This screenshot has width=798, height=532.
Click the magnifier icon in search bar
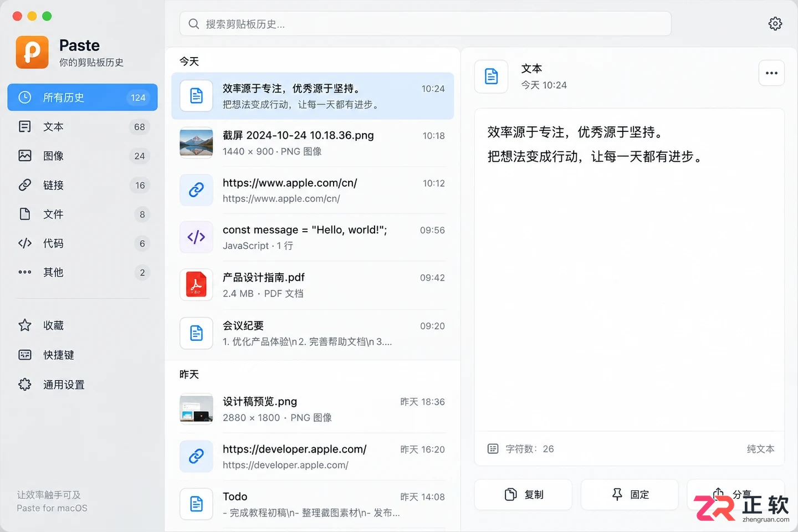[193, 24]
